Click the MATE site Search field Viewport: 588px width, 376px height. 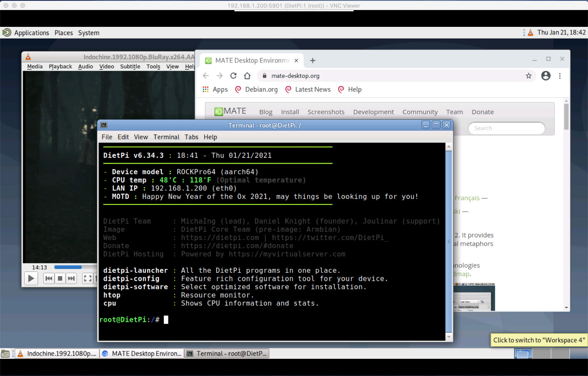coord(507,128)
